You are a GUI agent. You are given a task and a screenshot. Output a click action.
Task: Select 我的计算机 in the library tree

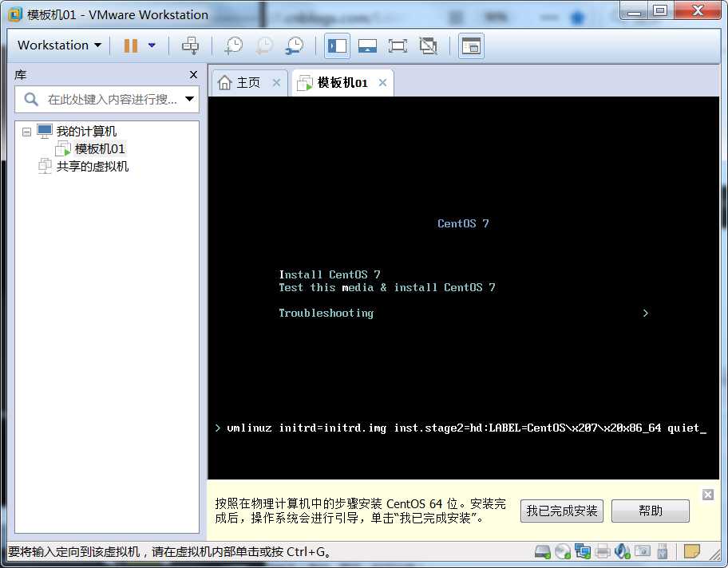[x=86, y=132]
